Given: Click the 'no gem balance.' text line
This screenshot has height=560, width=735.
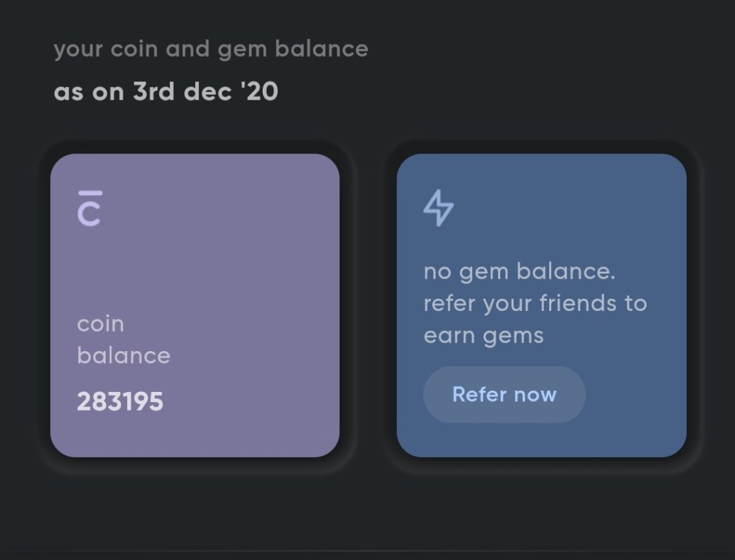Looking at the screenshot, I should click(520, 272).
